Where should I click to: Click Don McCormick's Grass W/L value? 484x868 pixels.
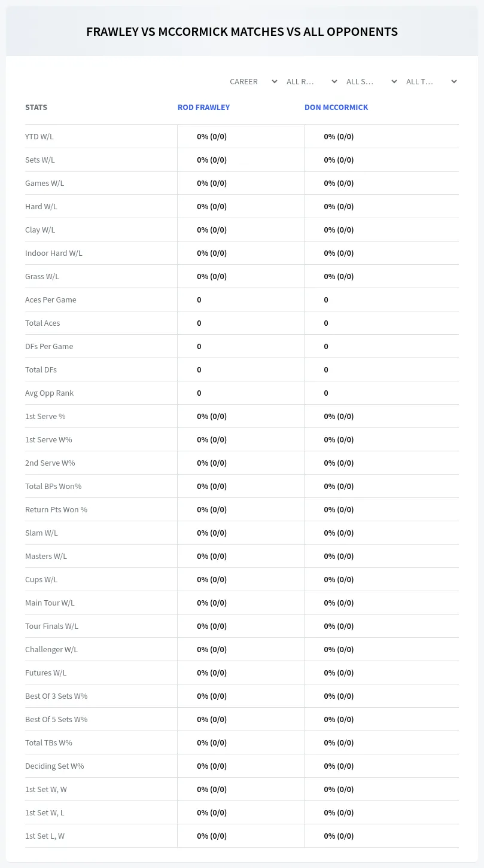339,276
